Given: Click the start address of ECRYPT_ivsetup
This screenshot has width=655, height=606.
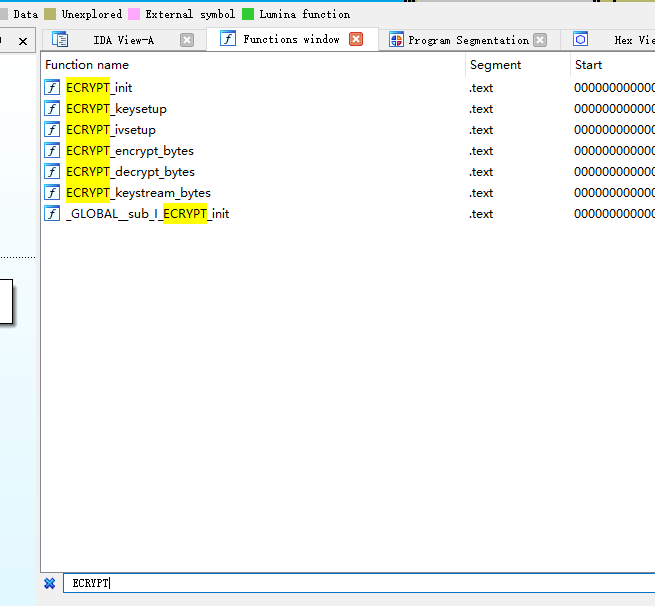Looking at the screenshot, I should pyautogui.click(x=614, y=129).
